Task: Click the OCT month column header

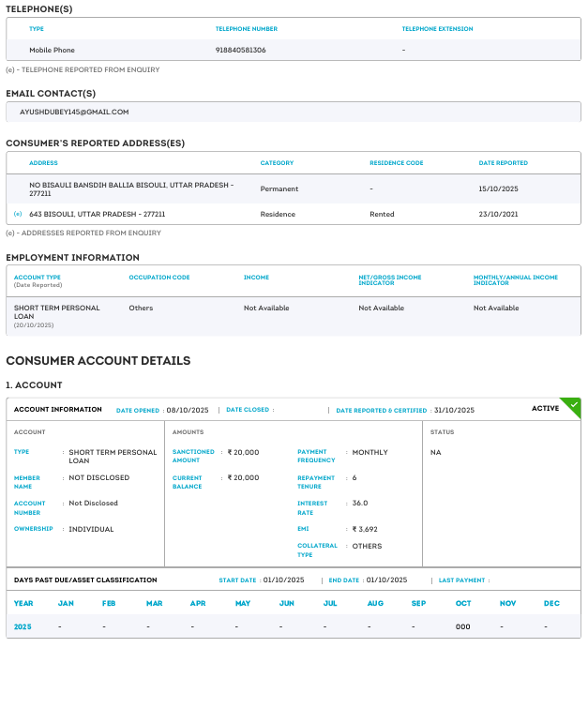Action: pos(463,603)
